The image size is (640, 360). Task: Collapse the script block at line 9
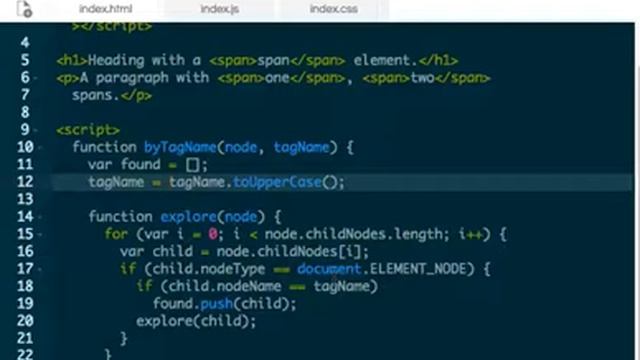click(36, 130)
